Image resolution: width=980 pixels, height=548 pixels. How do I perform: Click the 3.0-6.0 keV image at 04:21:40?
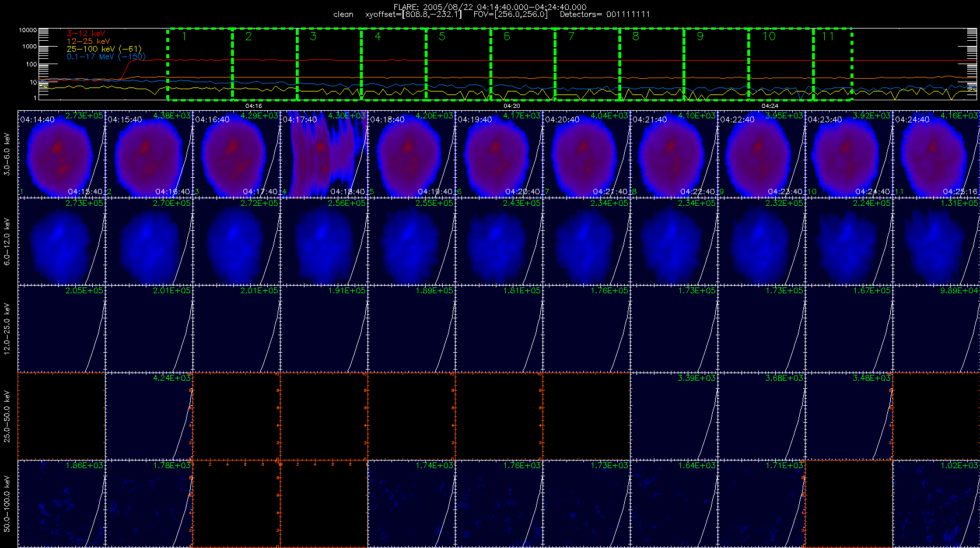coord(674,154)
